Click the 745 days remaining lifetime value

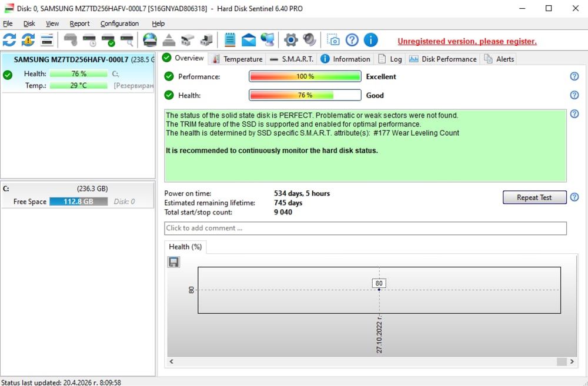(x=288, y=203)
